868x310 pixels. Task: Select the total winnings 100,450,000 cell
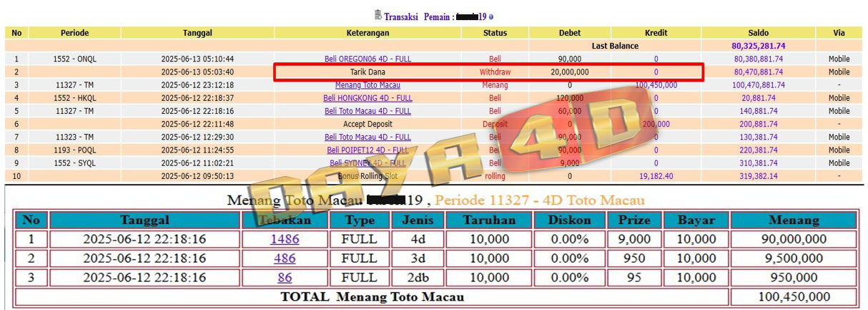coord(794,296)
